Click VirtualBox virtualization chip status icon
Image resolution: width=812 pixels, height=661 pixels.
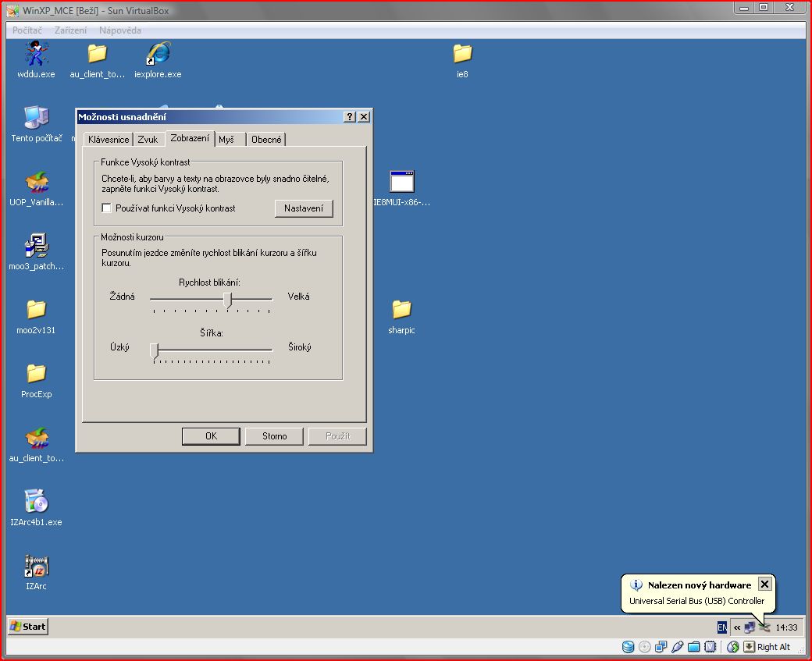(710, 646)
